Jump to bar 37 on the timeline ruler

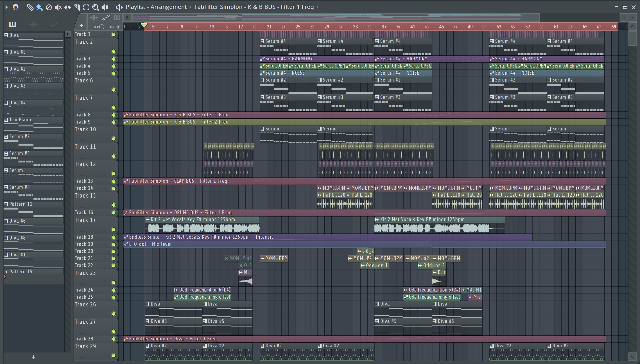coord(384,27)
